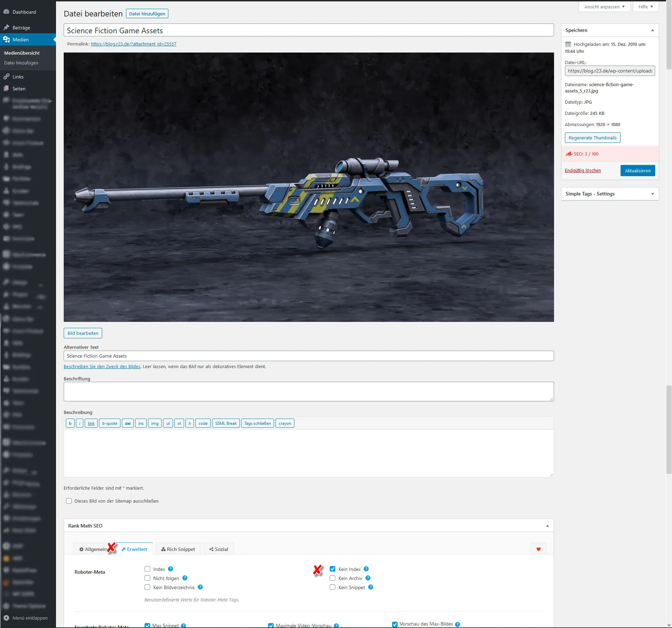
Task: Click the Bild bearbeiten button
Action: (x=83, y=333)
